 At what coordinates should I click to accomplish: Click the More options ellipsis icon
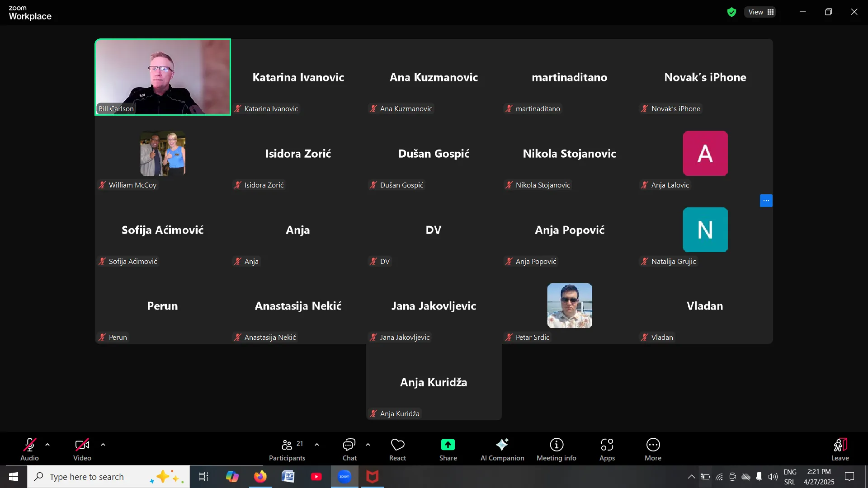(x=653, y=445)
